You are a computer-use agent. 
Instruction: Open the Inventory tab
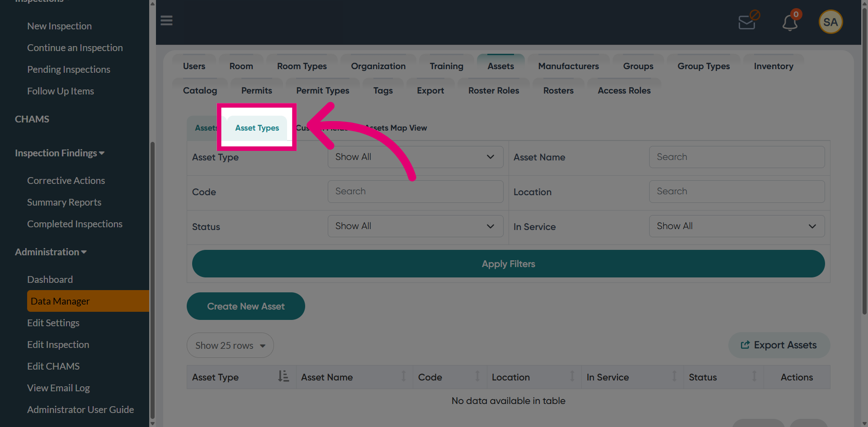coord(774,66)
